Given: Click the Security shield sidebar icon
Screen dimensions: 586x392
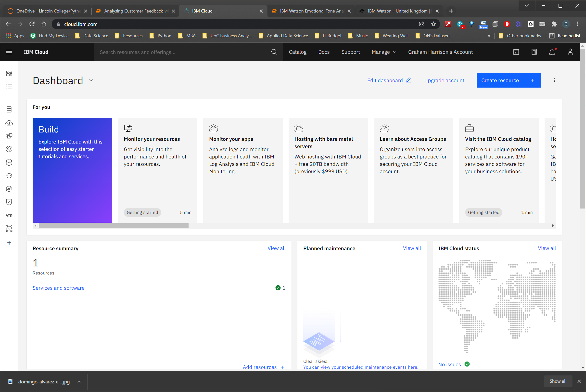Looking at the screenshot, I should [9, 202].
